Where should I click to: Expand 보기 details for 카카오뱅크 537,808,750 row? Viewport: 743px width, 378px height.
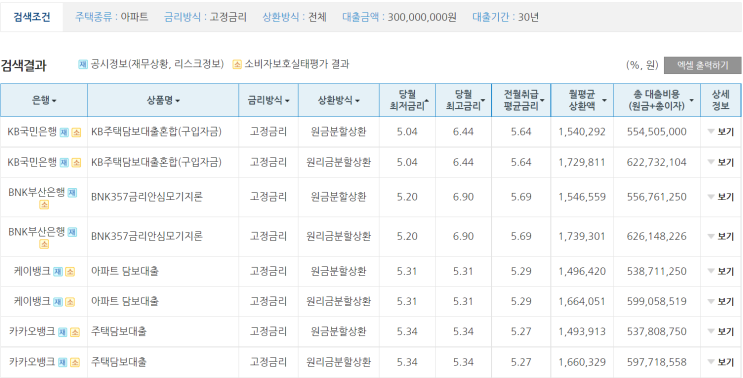click(x=721, y=332)
